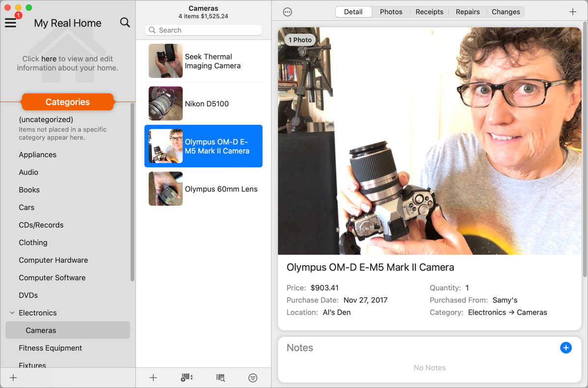This screenshot has height=388, width=588.
Task: Click the Categories header button
Action: [67, 102]
